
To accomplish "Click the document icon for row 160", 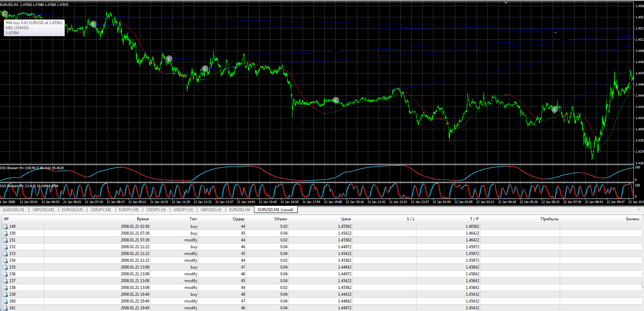I will click(x=5, y=301).
